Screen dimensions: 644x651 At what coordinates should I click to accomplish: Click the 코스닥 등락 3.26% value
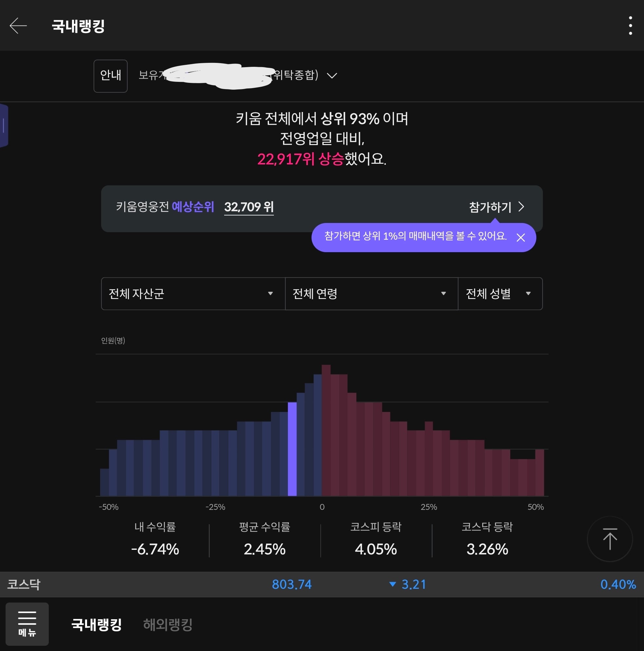pyautogui.click(x=487, y=549)
